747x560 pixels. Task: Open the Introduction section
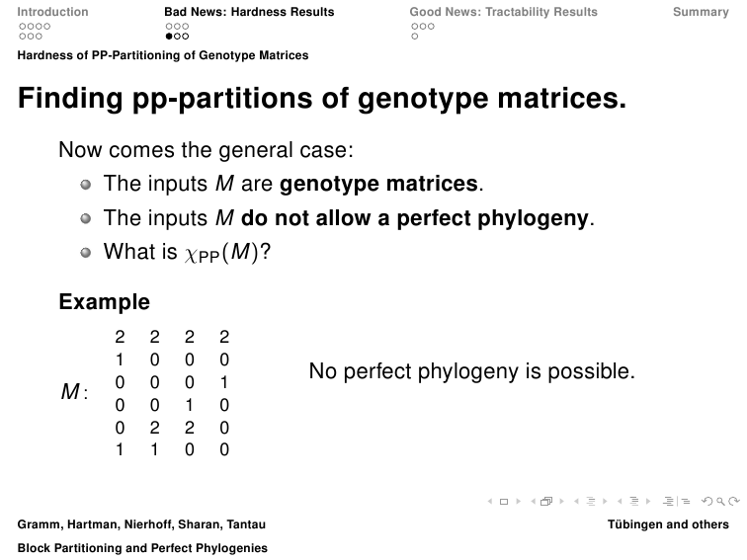point(53,12)
